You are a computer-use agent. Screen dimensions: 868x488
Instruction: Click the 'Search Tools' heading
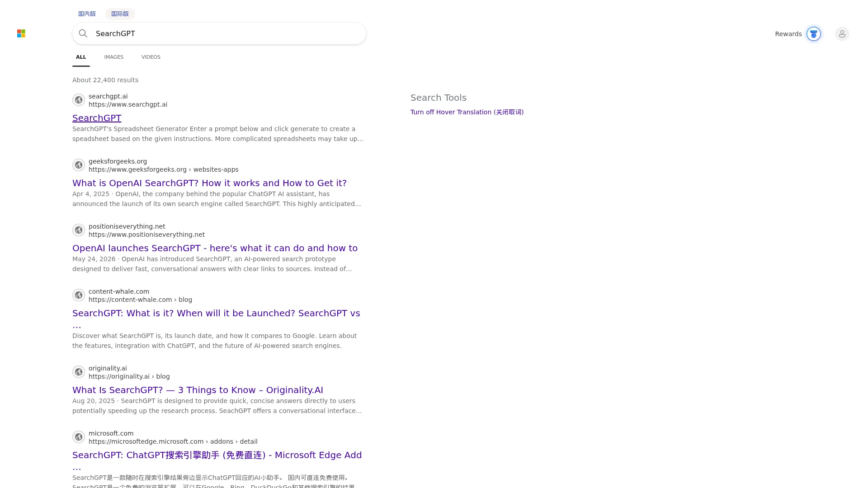pyautogui.click(x=439, y=98)
